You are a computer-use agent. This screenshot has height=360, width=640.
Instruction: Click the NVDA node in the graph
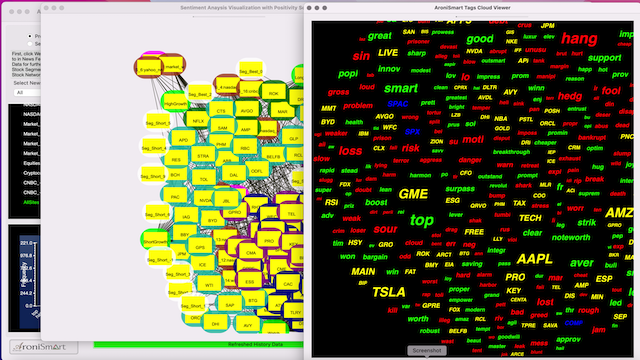[205, 200]
